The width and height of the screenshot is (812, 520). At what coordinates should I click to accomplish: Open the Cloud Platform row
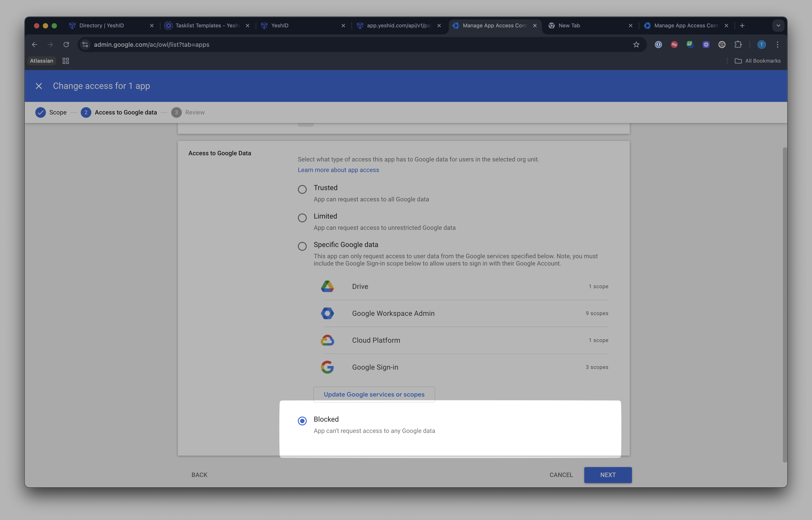tap(464, 340)
